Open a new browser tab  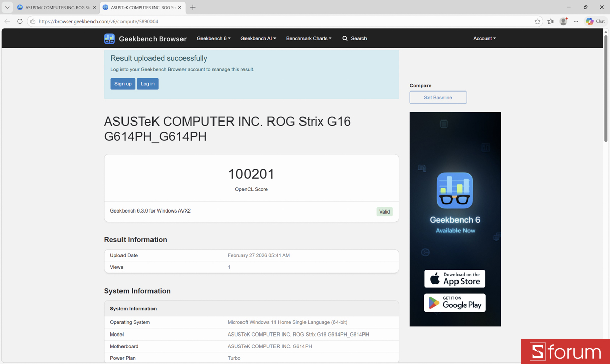[192, 7]
